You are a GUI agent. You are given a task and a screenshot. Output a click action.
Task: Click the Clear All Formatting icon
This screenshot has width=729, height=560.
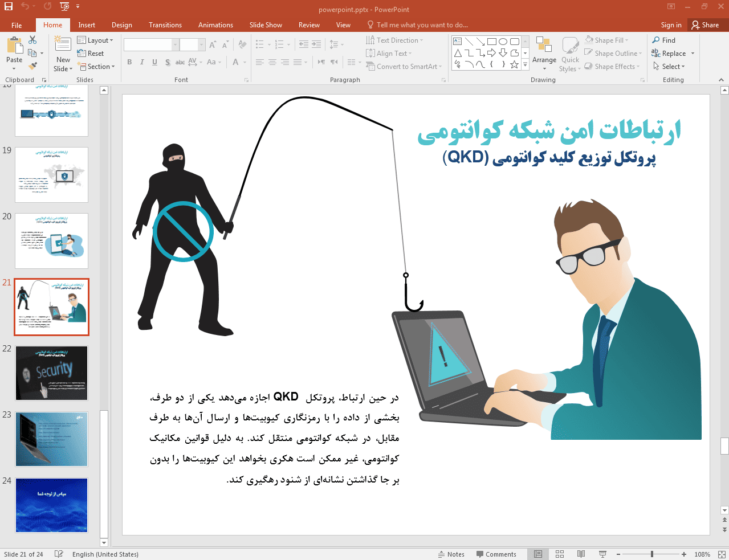pos(243,45)
